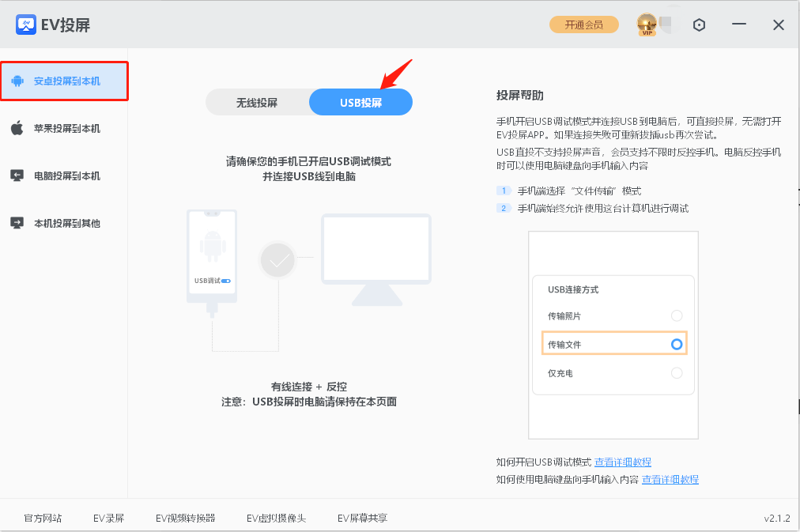Open EV录屏 from the footer
This screenshot has height=532, width=800.
[x=108, y=518]
